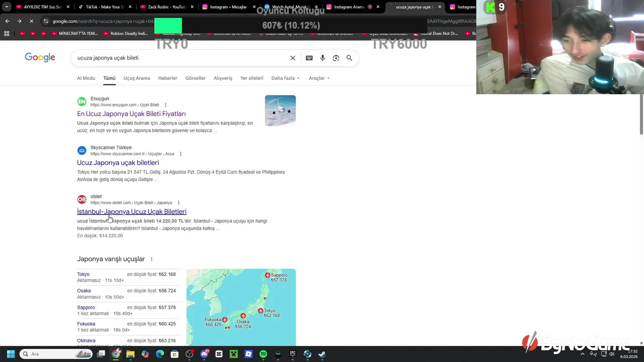Switch to the Görseller tab
The image size is (644, 362).
point(195,78)
